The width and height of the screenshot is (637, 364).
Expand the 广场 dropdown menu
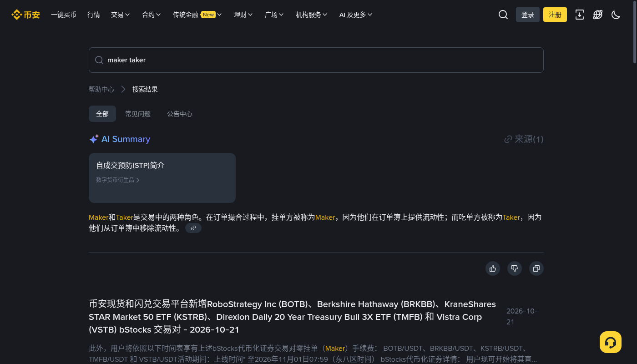click(274, 15)
